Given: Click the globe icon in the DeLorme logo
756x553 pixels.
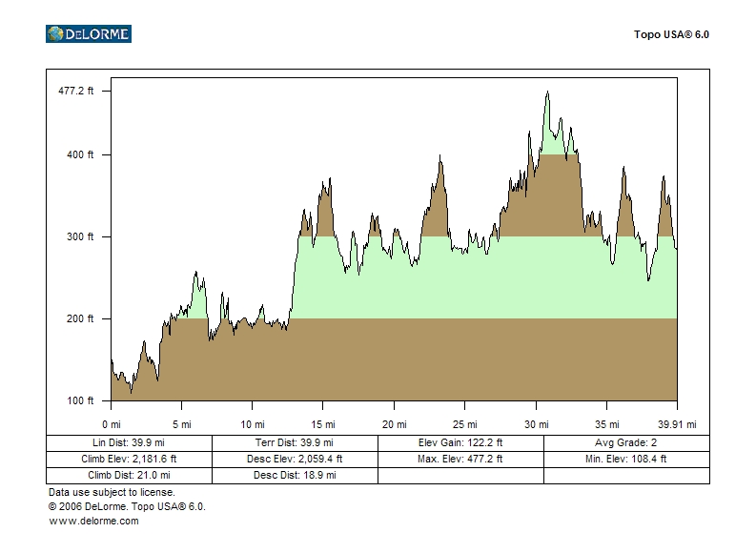Looking at the screenshot, I should tap(56, 34).
